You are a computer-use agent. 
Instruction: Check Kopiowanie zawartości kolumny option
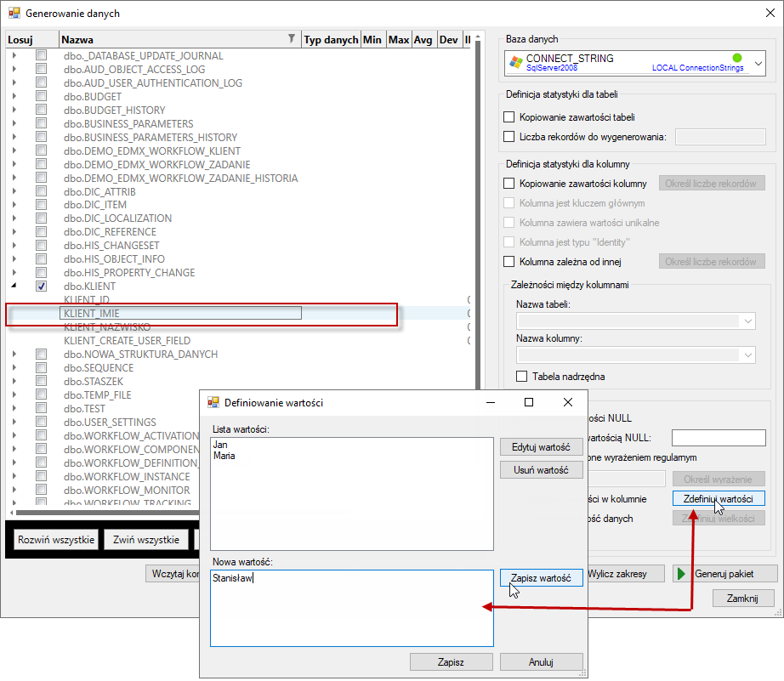509,184
